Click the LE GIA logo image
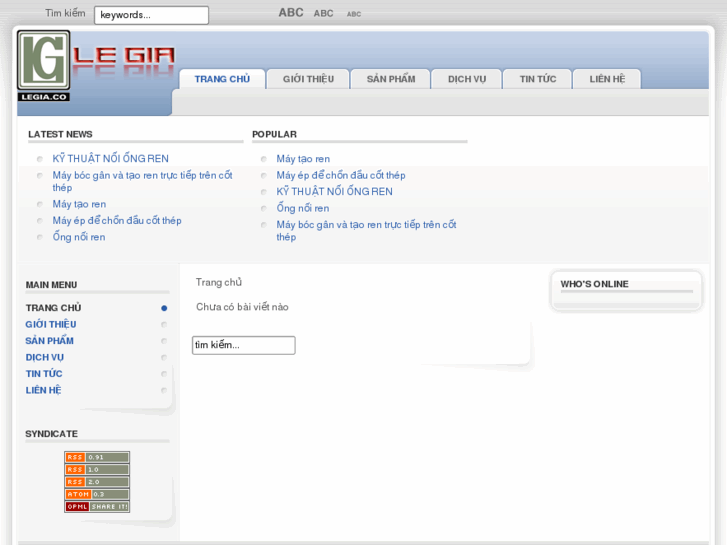Screen dimensions: 727x545 point(96,66)
